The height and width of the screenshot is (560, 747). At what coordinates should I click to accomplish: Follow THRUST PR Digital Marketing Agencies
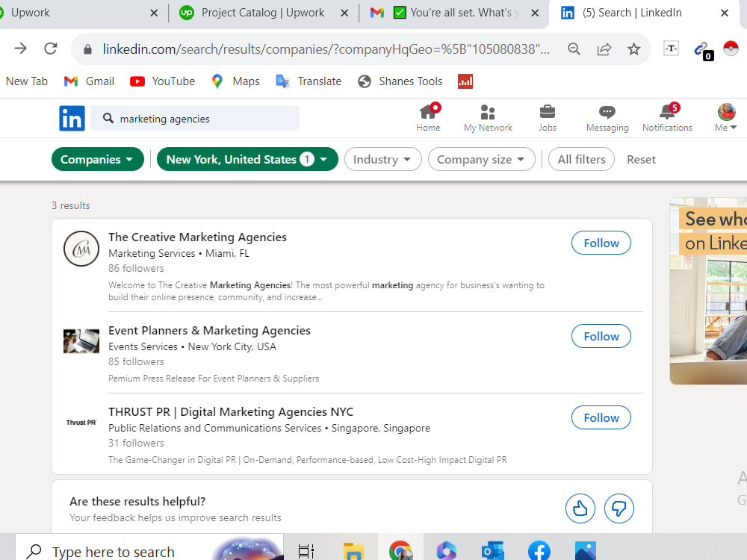[601, 417]
